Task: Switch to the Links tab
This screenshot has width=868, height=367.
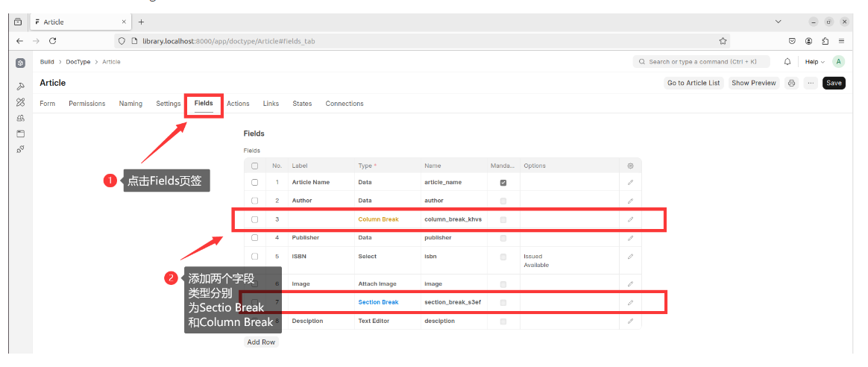Action: click(271, 104)
